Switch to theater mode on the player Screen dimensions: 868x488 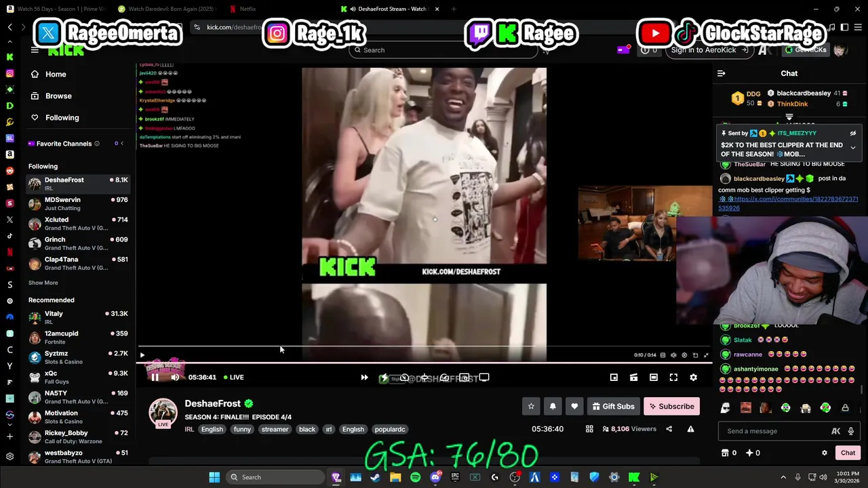pos(653,378)
